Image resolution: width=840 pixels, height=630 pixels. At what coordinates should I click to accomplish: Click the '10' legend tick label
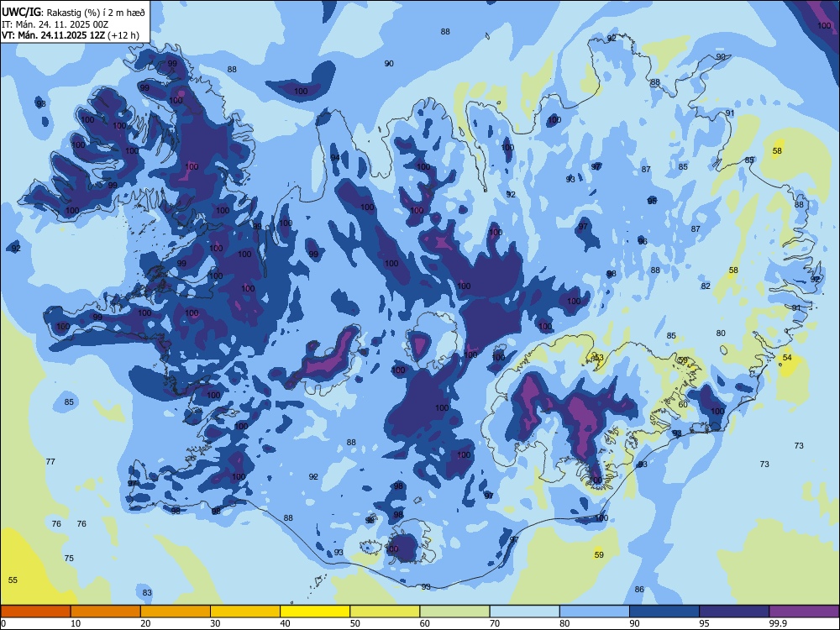tap(76, 623)
